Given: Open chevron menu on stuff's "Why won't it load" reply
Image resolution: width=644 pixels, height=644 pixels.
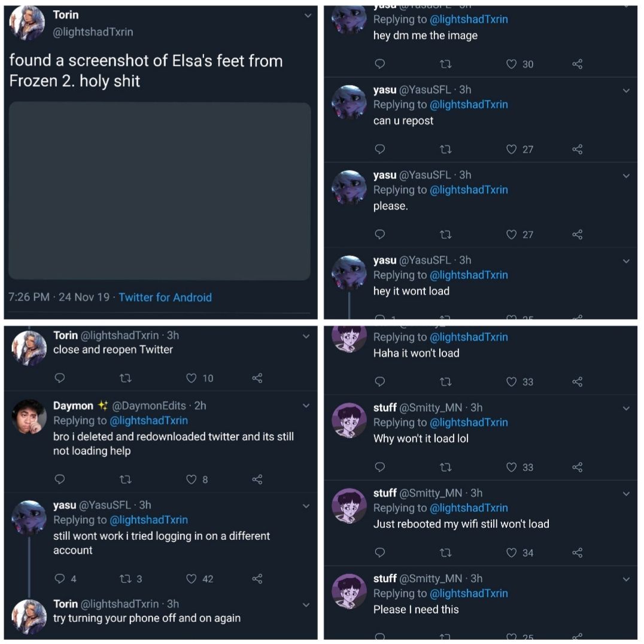Looking at the screenshot, I should [626, 408].
